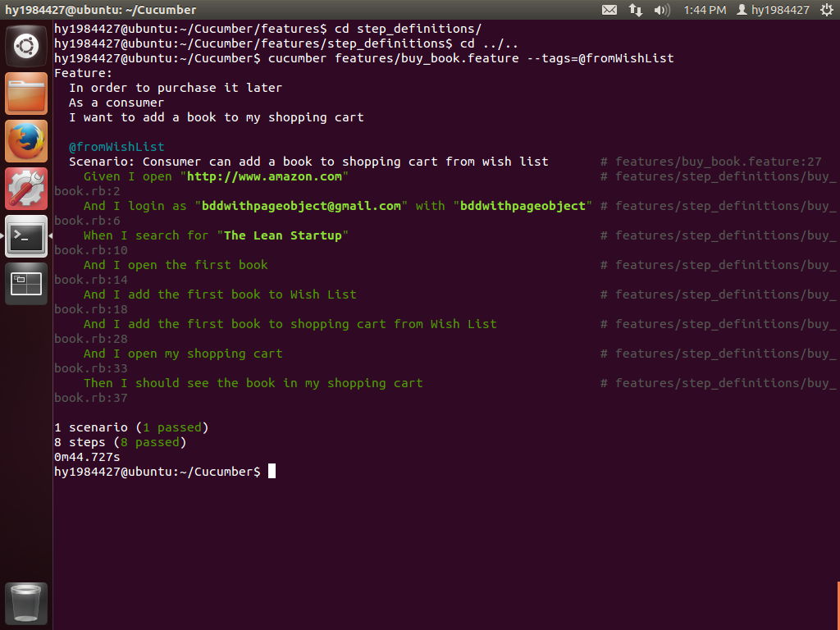Click "And I open the first book" step
Image resolution: width=840 pixels, height=630 pixels.
click(x=176, y=265)
